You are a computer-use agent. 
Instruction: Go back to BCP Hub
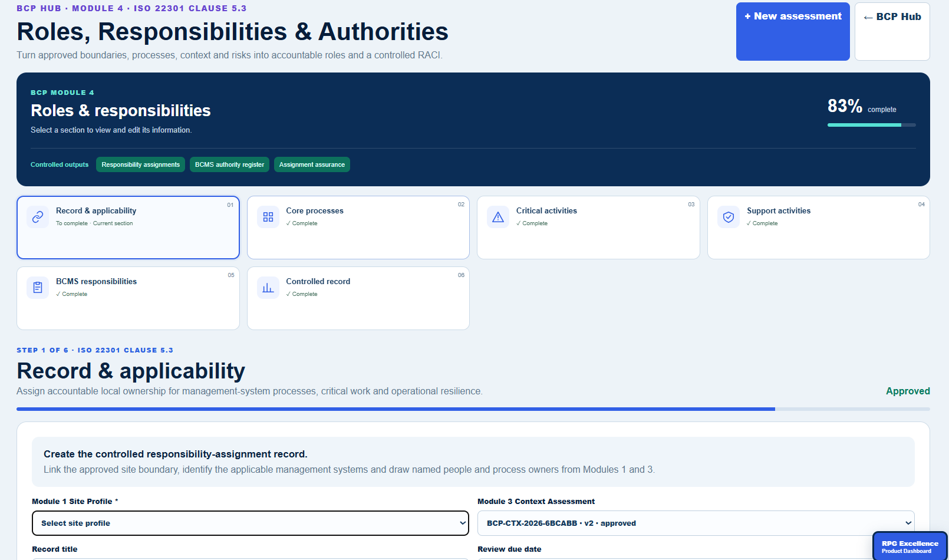point(892,31)
